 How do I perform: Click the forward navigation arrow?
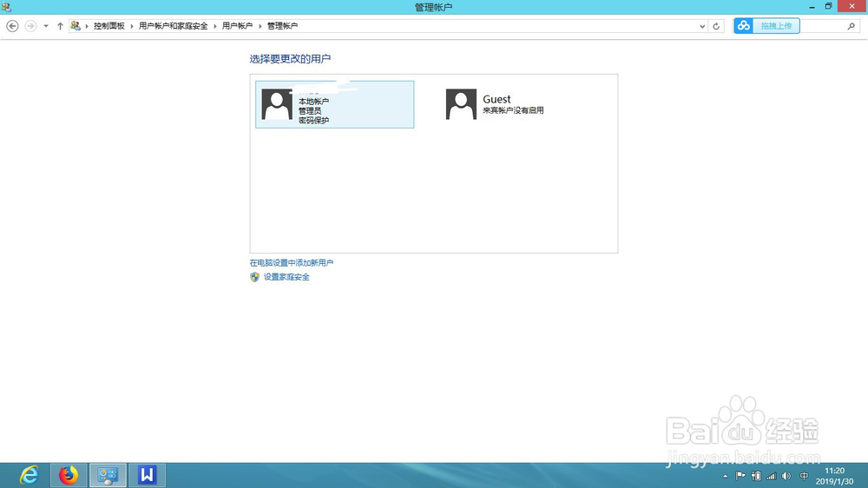tap(30, 26)
